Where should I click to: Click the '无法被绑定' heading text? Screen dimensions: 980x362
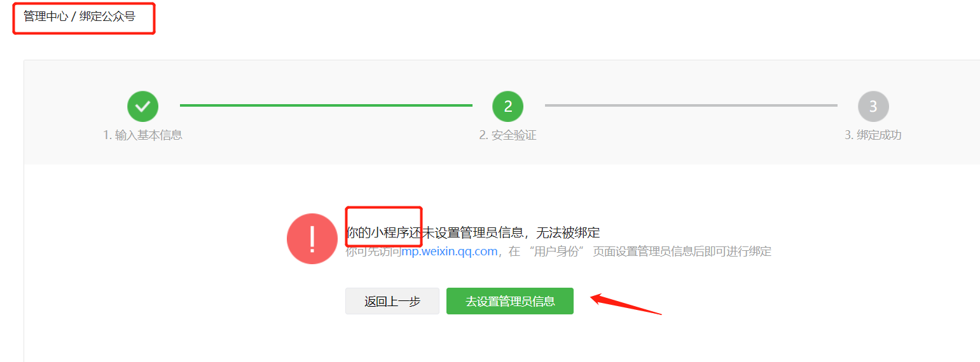pos(568,233)
